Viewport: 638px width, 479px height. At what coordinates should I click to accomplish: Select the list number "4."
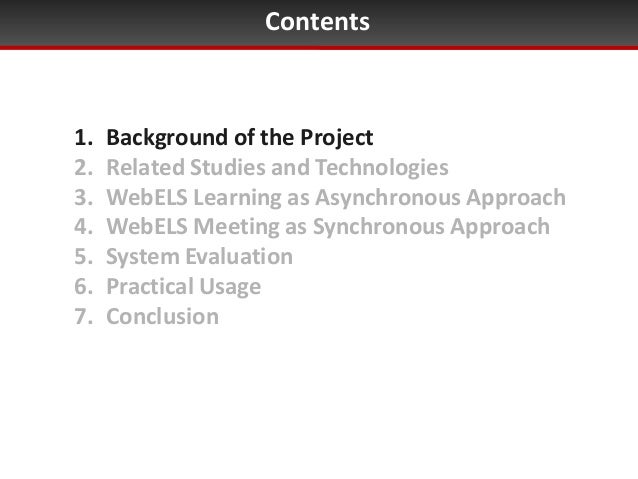pyautogui.click(x=84, y=227)
